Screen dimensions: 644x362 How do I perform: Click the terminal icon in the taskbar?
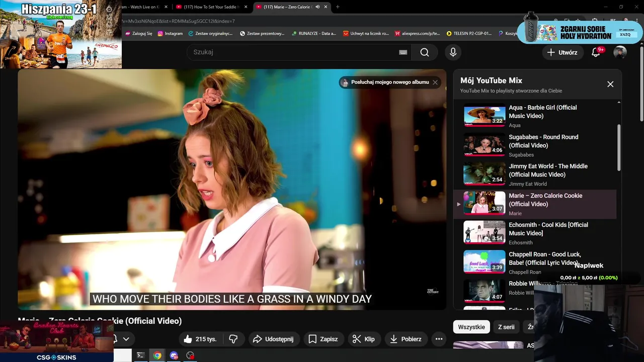tap(141, 355)
